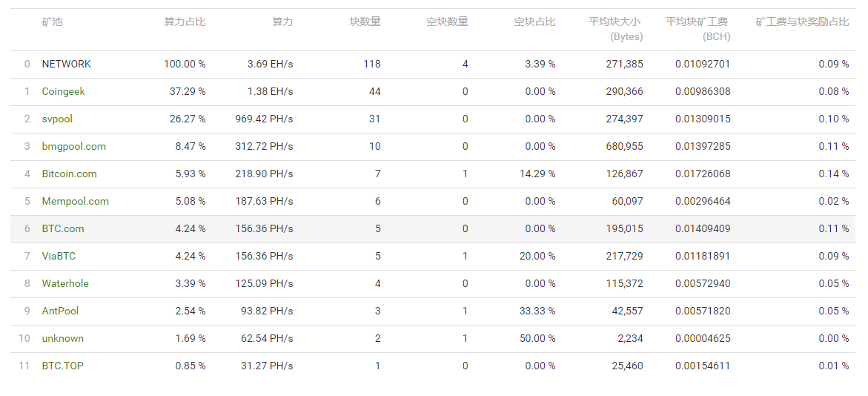Screen dimensions: 868x396
Task: Open the BTC.com pool link
Action: [63, 228]
